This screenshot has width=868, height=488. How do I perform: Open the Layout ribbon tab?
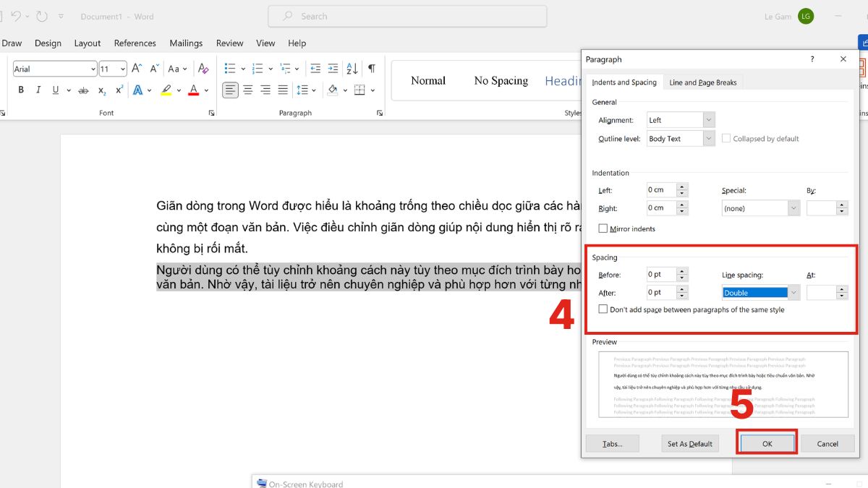coord(87,43)
